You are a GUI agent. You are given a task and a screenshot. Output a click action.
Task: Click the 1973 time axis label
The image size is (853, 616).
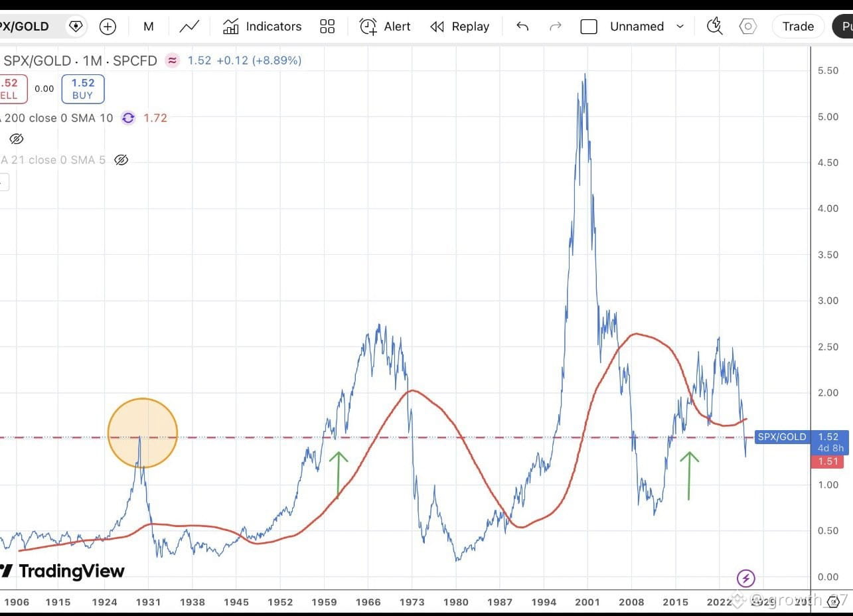coord(412,602)
